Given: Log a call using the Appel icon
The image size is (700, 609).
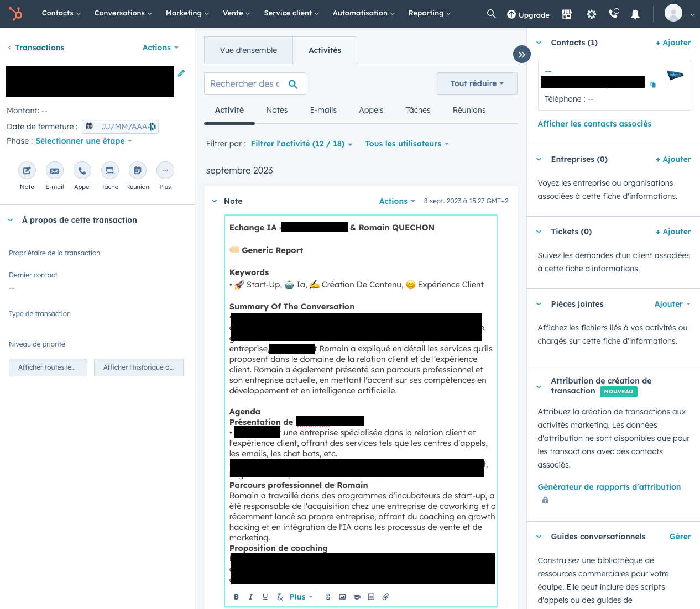Looking at the screenshot, I should [82, 170].
